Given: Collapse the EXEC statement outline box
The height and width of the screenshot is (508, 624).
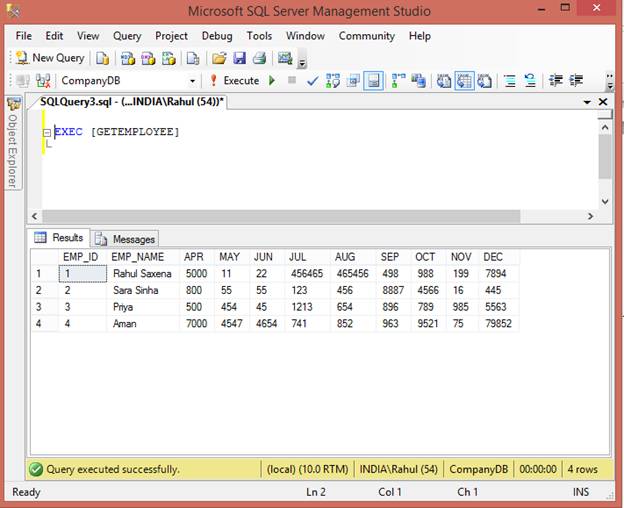Looking at the screenshot, I should point(47,132).
